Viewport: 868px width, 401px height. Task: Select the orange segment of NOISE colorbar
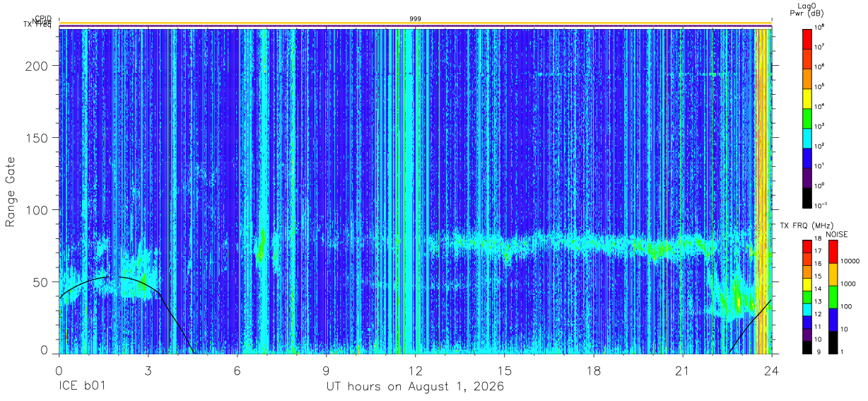tap(833, 274)
